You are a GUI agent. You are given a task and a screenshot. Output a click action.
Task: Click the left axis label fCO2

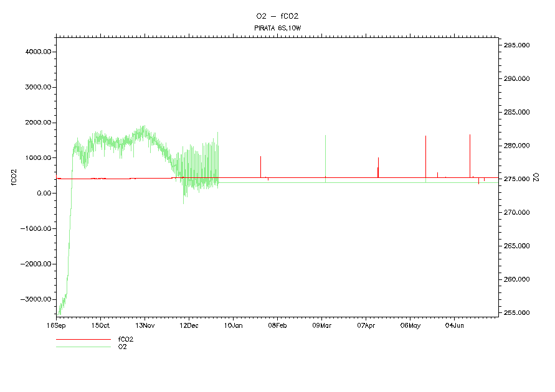[13, 176]
